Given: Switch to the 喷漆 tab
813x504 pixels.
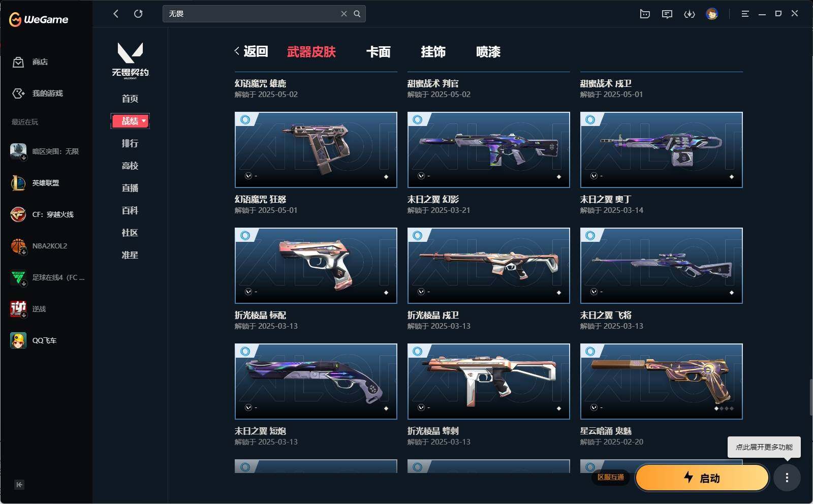Looking at the screenshot, I should [x=488, y=52].
